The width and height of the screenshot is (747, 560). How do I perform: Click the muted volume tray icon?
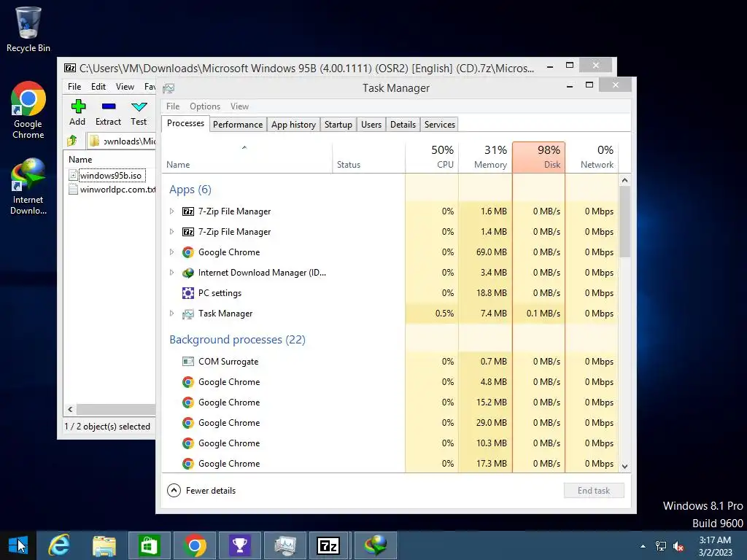pos(679,546)
